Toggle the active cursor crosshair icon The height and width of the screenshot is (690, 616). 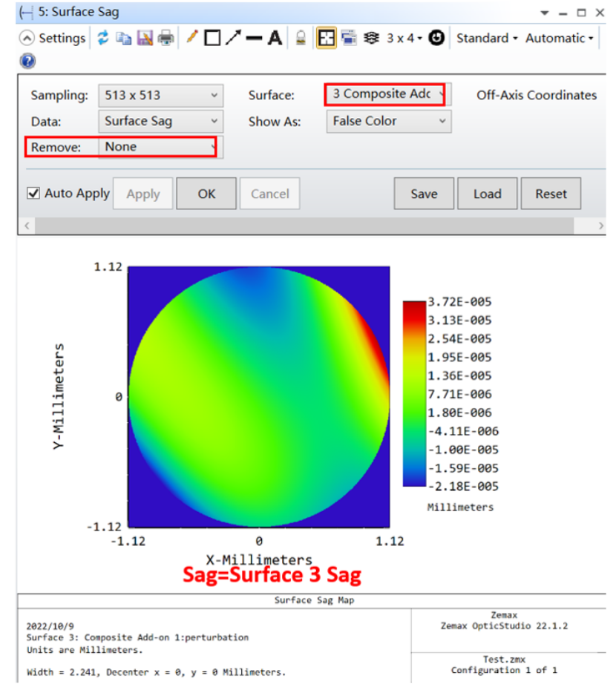point(327,39)
